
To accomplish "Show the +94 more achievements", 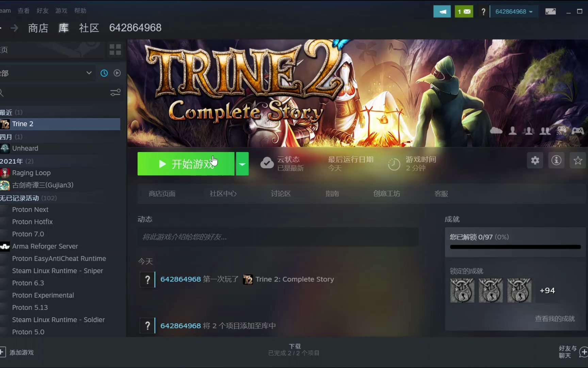I will 547,291.
